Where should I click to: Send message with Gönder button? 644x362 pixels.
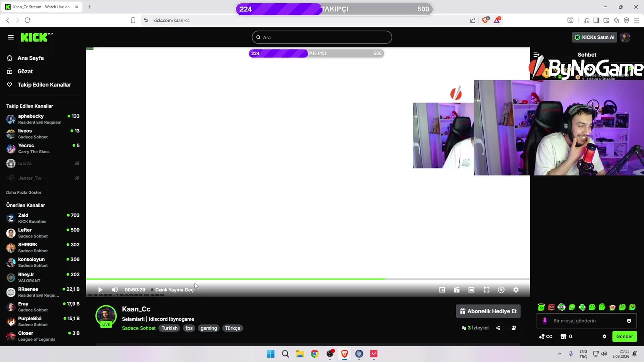(x=624, y=337)
